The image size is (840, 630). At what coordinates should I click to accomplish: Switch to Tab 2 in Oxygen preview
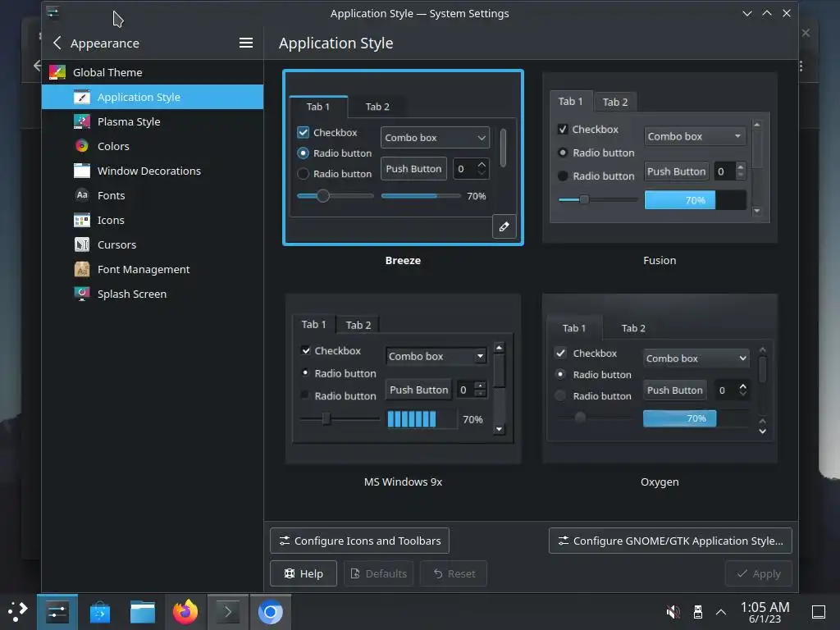tap(633, 328)
